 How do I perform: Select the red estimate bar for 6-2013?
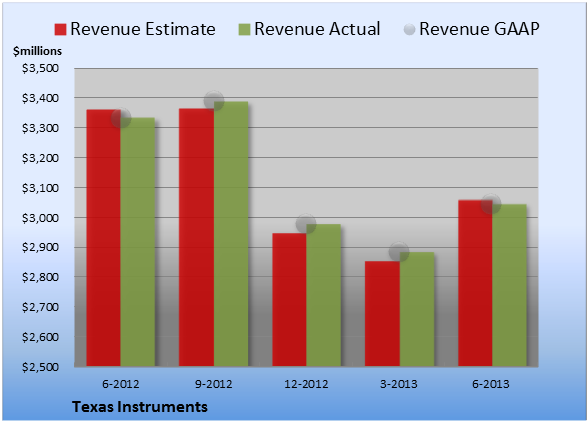(476, 283)
